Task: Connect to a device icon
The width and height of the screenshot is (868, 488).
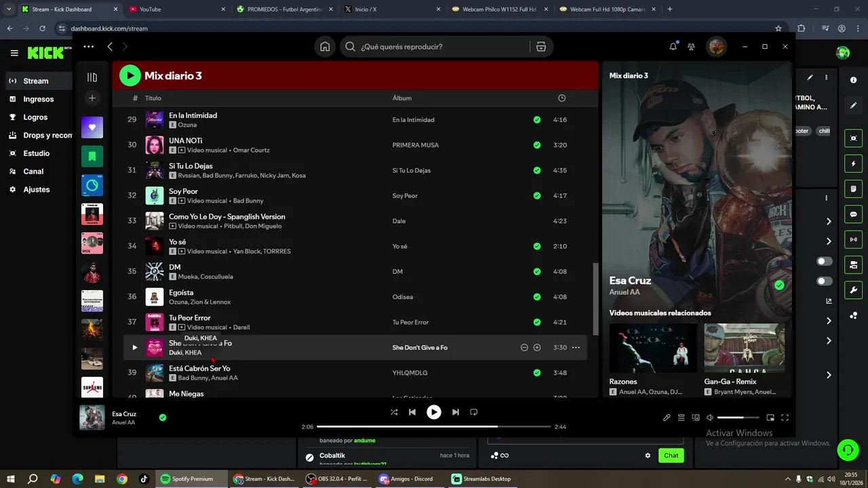Action: [x=696, y=418]
